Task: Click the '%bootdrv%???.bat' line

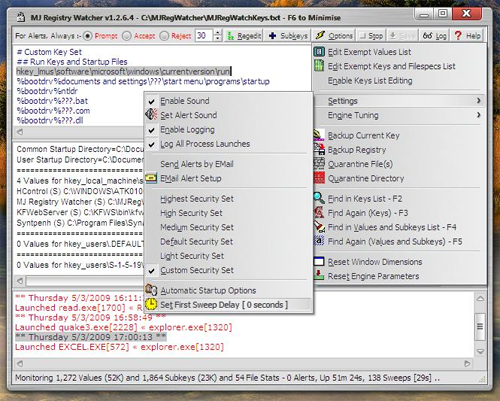Action: pos(52,101)
